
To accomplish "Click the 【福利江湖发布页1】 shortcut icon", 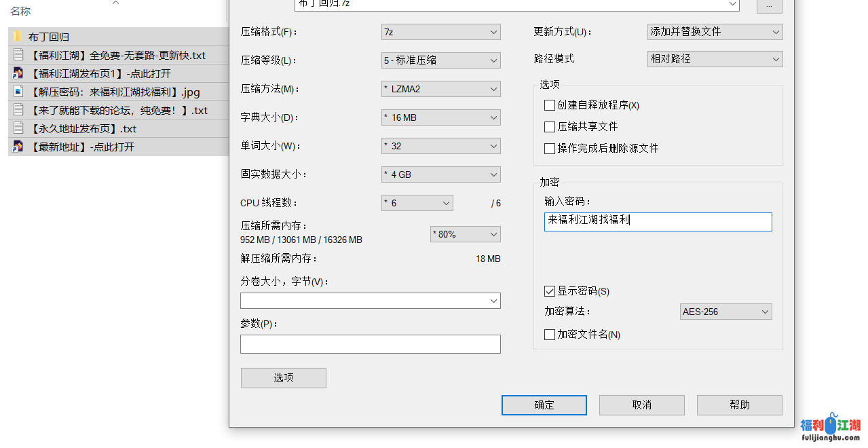I will coord(18,73).
